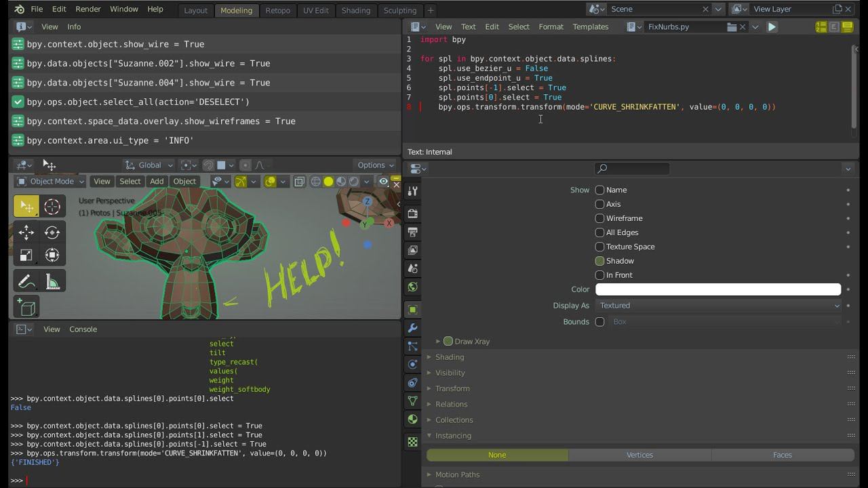Disable the Shadow checkbox

[599, 261]
